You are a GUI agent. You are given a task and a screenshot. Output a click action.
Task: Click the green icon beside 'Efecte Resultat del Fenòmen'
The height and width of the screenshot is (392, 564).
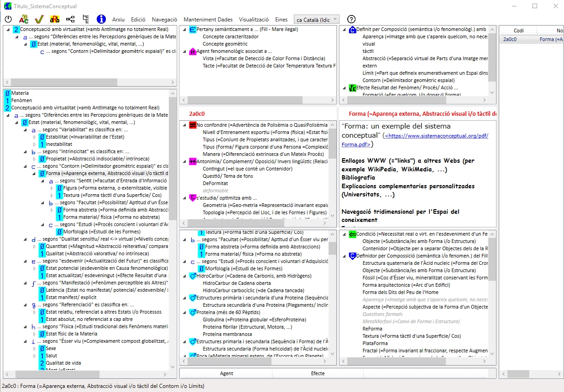tap(352, 88)
